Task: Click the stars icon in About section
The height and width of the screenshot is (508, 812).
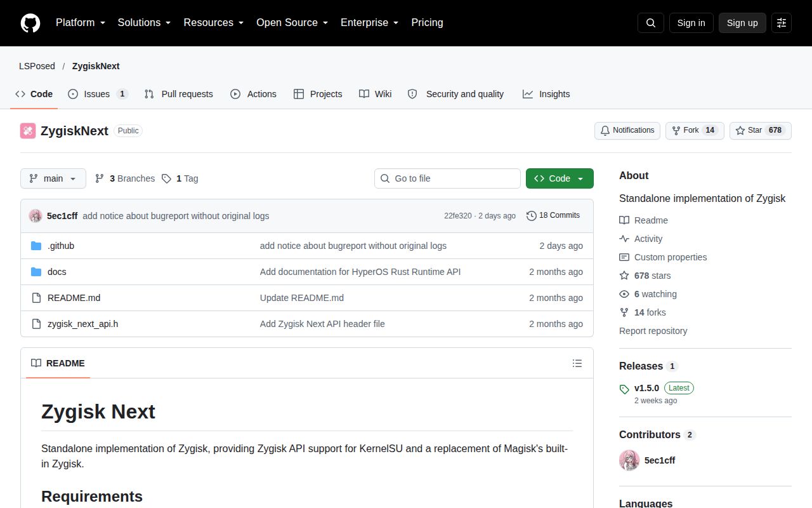Action: point(624,276)
